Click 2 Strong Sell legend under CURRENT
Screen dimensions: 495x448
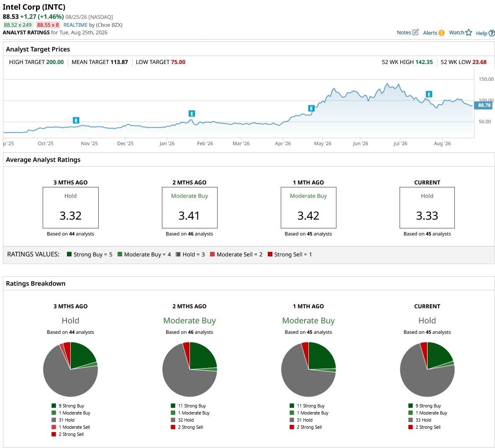(425, 427)
